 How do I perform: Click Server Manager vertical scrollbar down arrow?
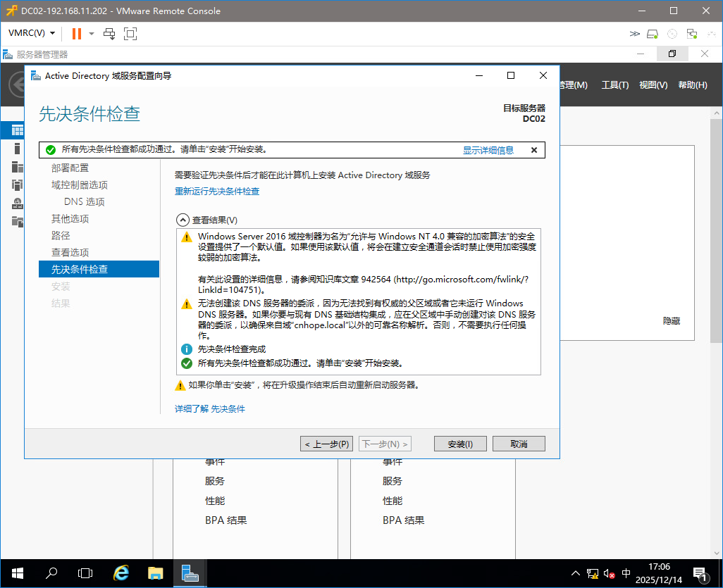716,553
